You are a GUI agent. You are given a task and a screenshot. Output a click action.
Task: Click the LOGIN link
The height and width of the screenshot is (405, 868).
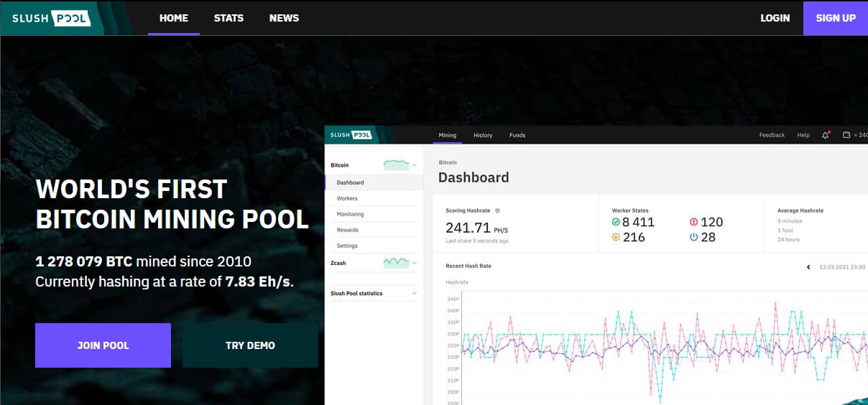click(x=775, y=18)
